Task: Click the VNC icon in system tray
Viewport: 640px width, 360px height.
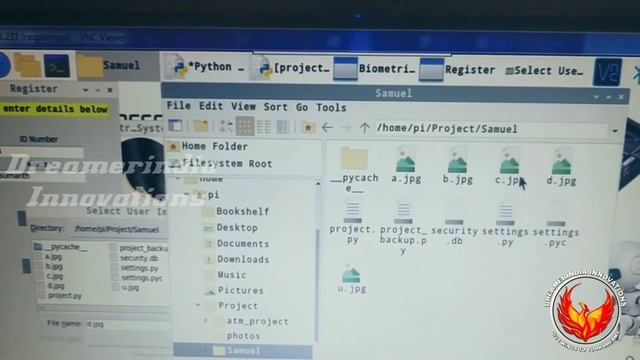Action: [607, 72]
